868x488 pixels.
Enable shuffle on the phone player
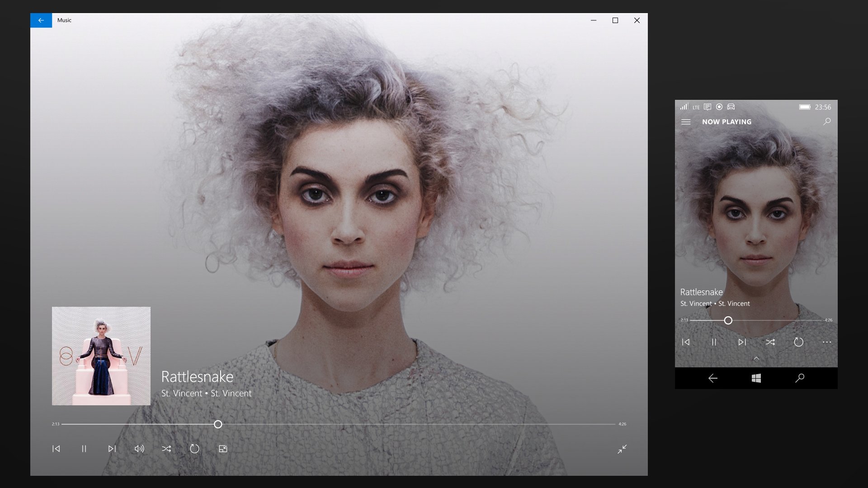click(769, 342)
